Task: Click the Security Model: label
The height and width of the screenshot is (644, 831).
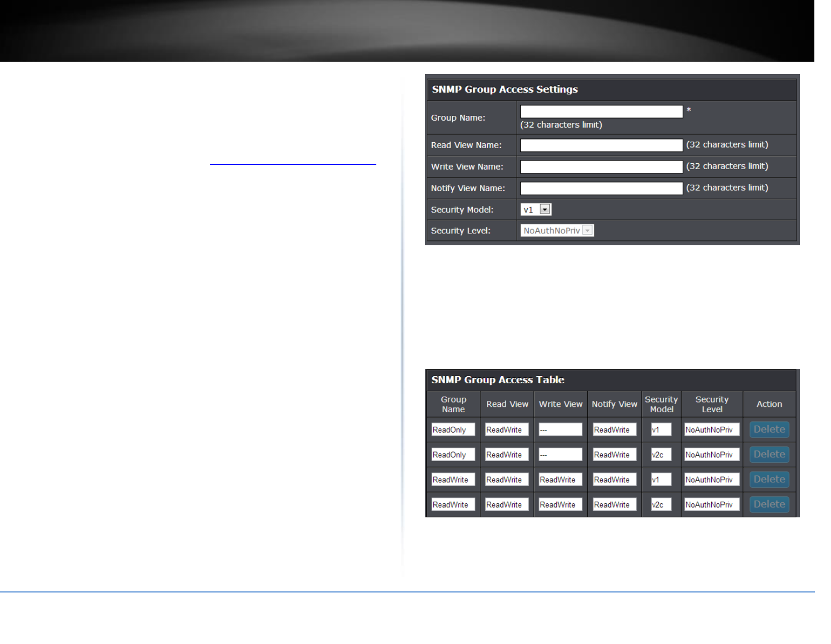Action: tap(462, 210)
